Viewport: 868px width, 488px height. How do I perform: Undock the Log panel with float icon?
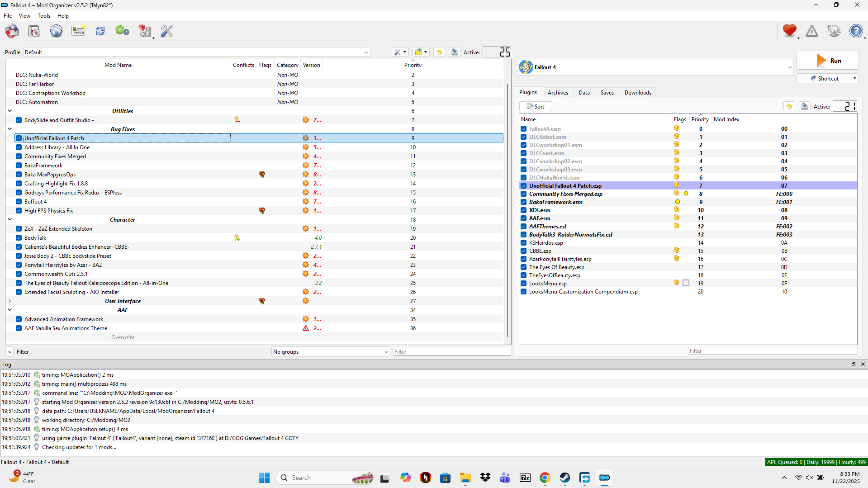[x=854, y=364]
